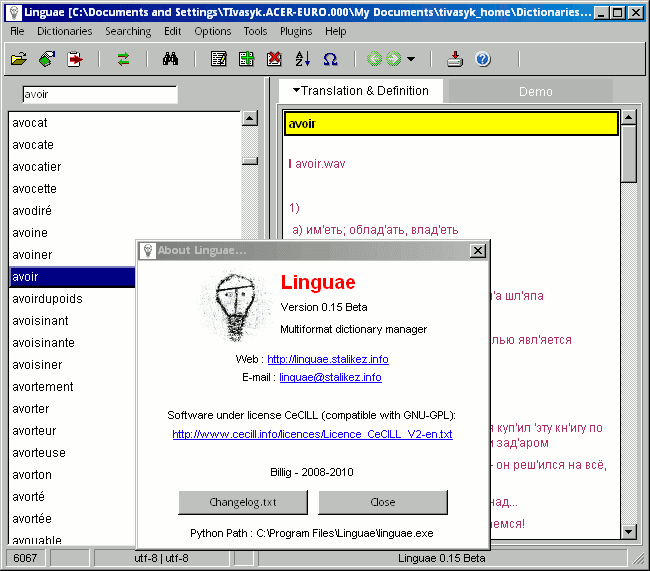Click the A-Z sort icon
This screenshot has height=571, width=650.
(x=302, y=59)
